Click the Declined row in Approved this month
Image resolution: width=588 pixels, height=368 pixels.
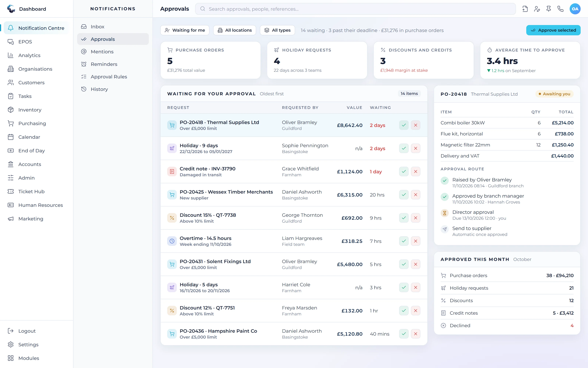coord(507,325)
